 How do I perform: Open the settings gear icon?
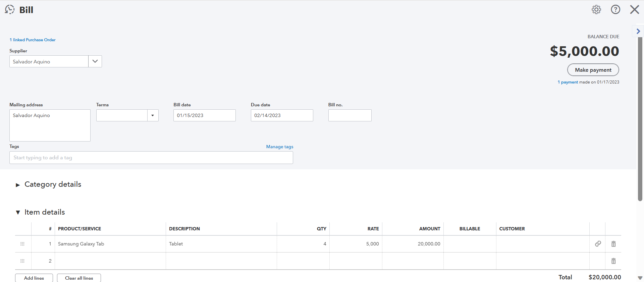click(596, 9)
